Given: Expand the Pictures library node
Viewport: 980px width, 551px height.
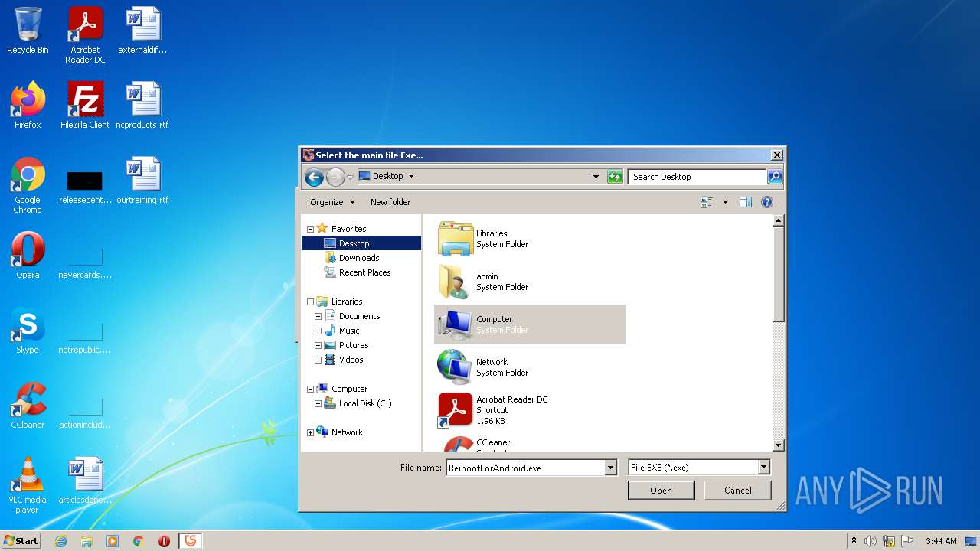Looking at the screenshot, I should click(318, 345).
